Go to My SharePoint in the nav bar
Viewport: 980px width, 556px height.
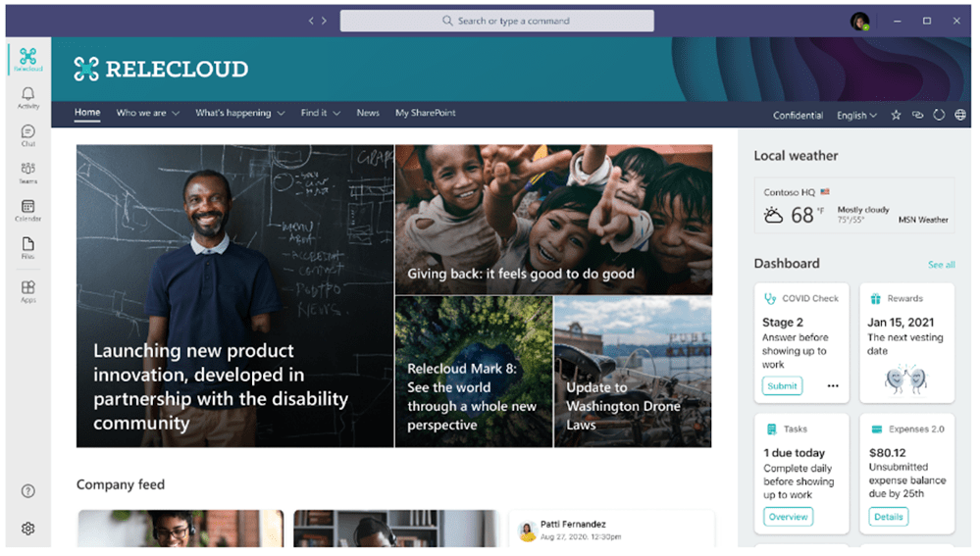pyautogui.click(x=425, y=113)
